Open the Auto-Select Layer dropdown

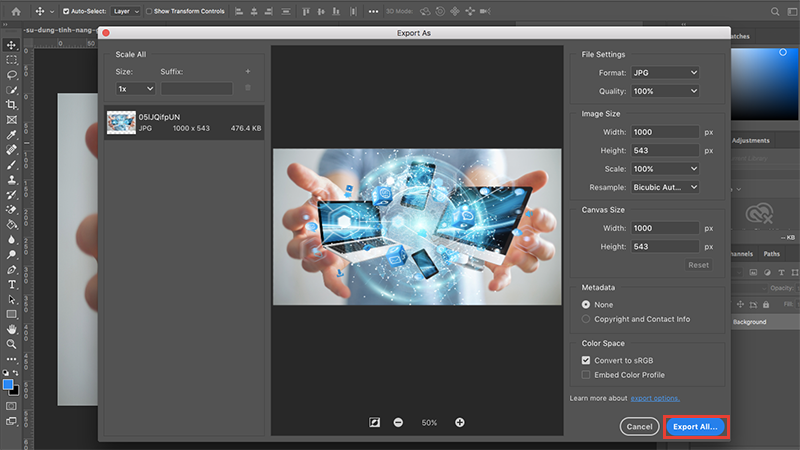126,11
